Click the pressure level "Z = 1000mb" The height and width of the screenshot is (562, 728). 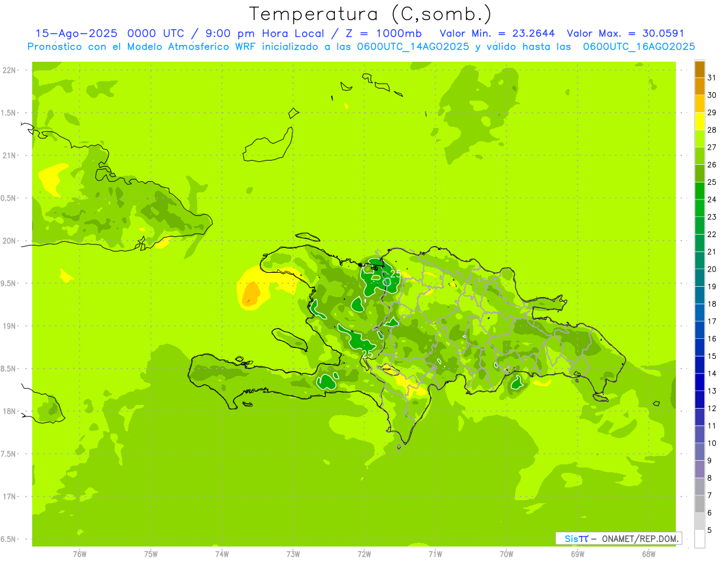pyautogui.click(x=382, y=33)
